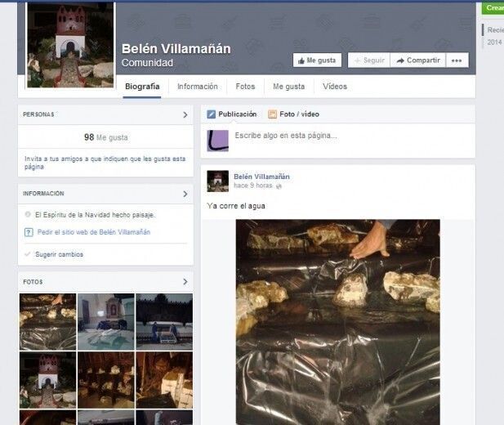This screenshot has width=504, height=425.
Task: Click El Espíritu de la Navidad hecho paisaje text
Action: tap(95, 215)
